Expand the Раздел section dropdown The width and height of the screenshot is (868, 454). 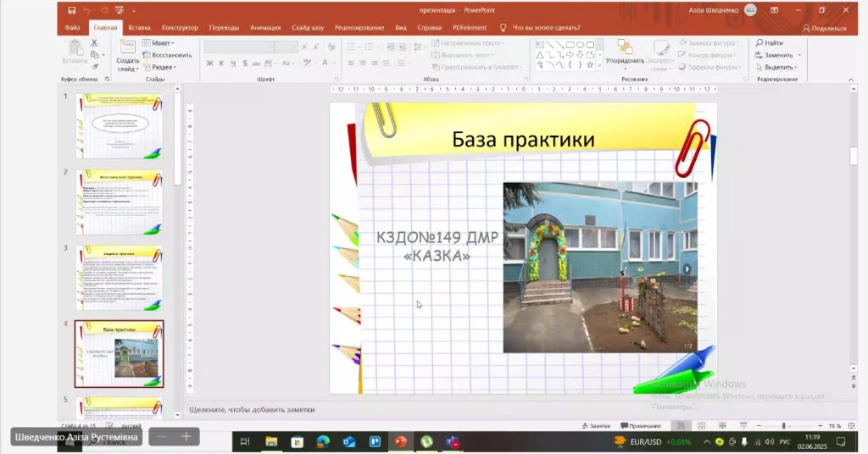click(x=160, y=67)
